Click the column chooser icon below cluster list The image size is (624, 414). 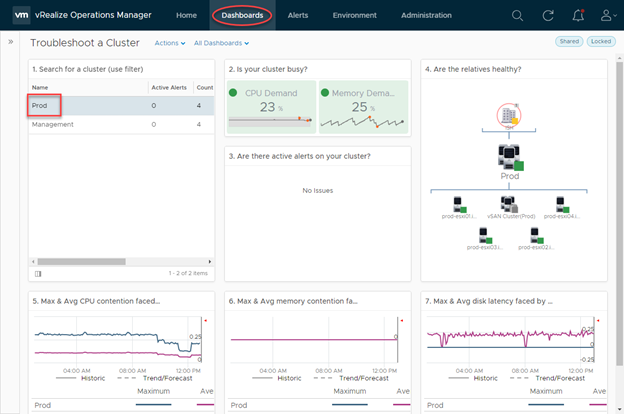[x=38, y=273]
